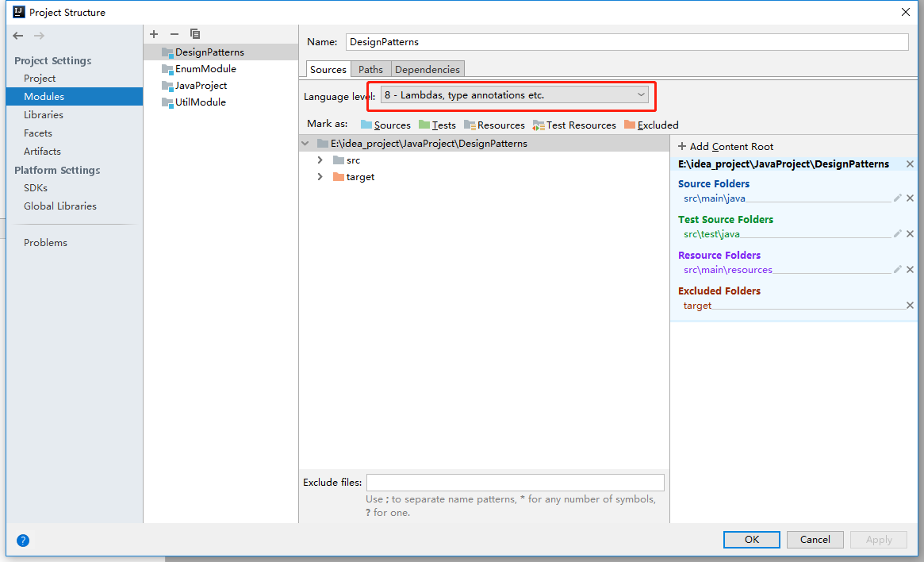Click inside the Exclude files field
The height and width of the screenshot is (562, 924).
coord(515,482)
